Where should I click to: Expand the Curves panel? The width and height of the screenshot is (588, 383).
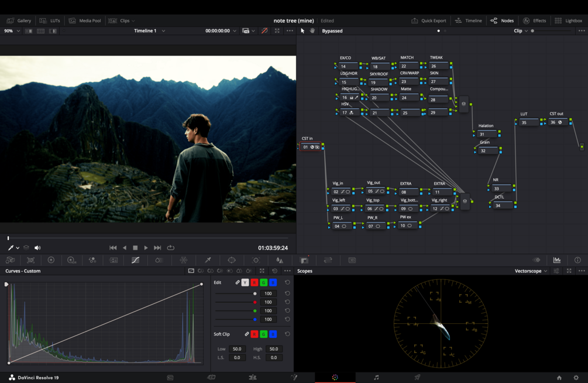(262, 271)
